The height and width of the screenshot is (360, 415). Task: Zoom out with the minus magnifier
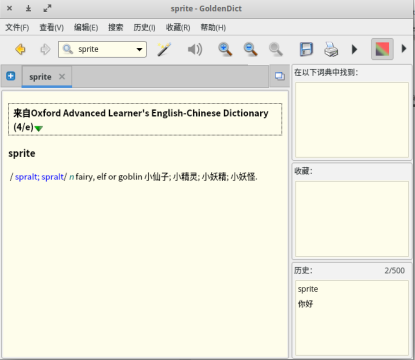click(x=250, y=49)
